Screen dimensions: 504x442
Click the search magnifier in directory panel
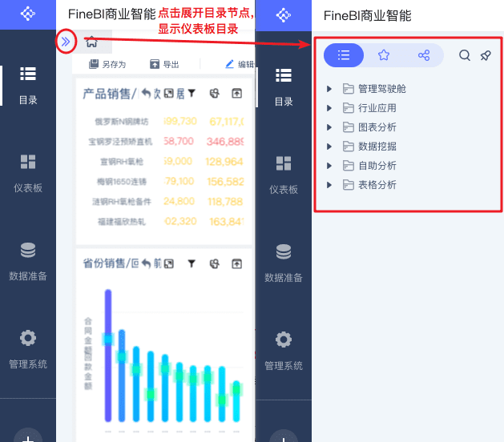point(465,55)
